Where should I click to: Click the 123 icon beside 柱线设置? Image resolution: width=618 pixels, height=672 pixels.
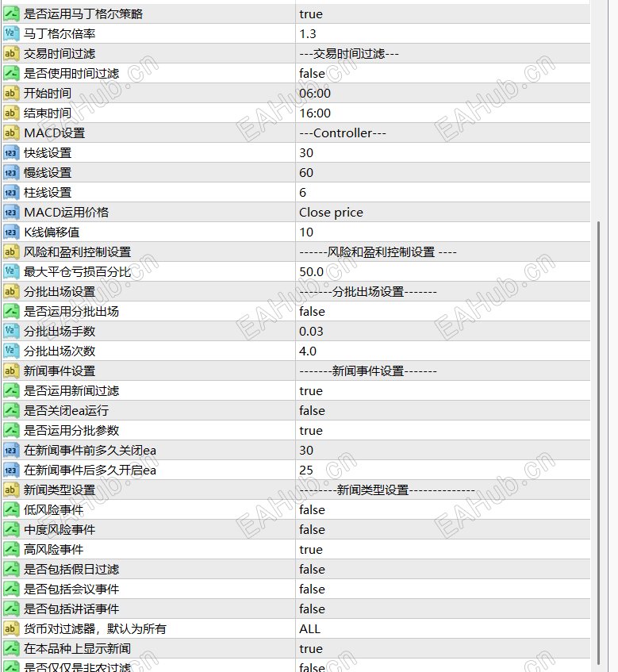pyautogui.click(x=11, y=193)
